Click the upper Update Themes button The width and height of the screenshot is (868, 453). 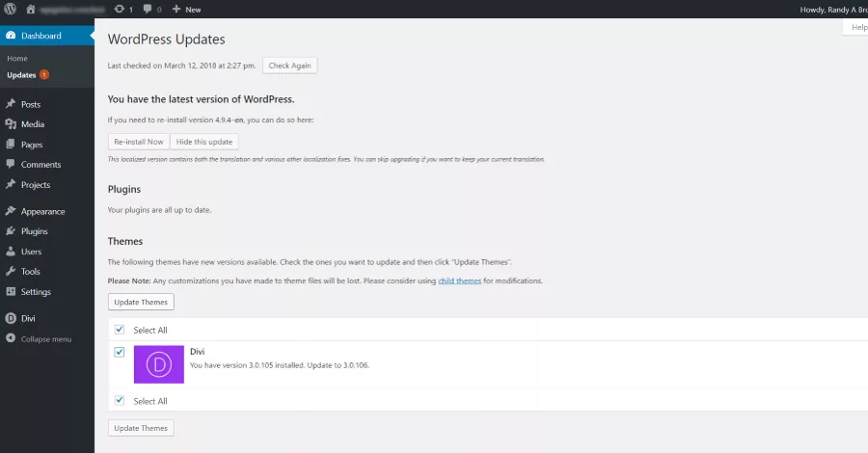click(x=141, y=302)
